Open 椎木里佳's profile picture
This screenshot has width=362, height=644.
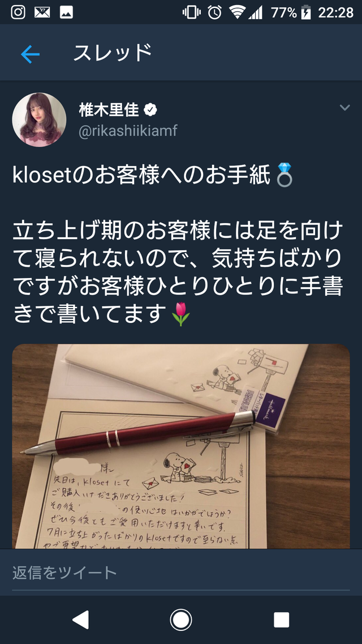(x=40, y=120)
